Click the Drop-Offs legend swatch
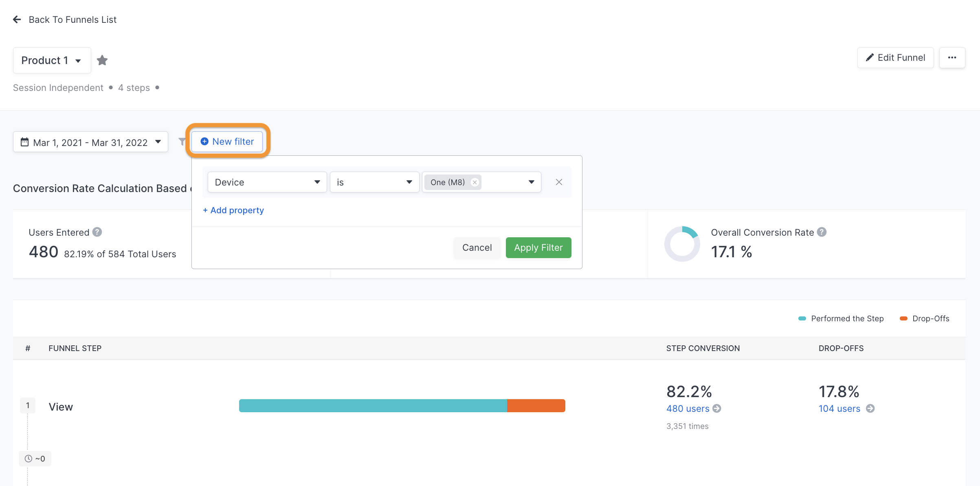The height and width of the screenshot is (486, 980). click(x=903, y=318)
